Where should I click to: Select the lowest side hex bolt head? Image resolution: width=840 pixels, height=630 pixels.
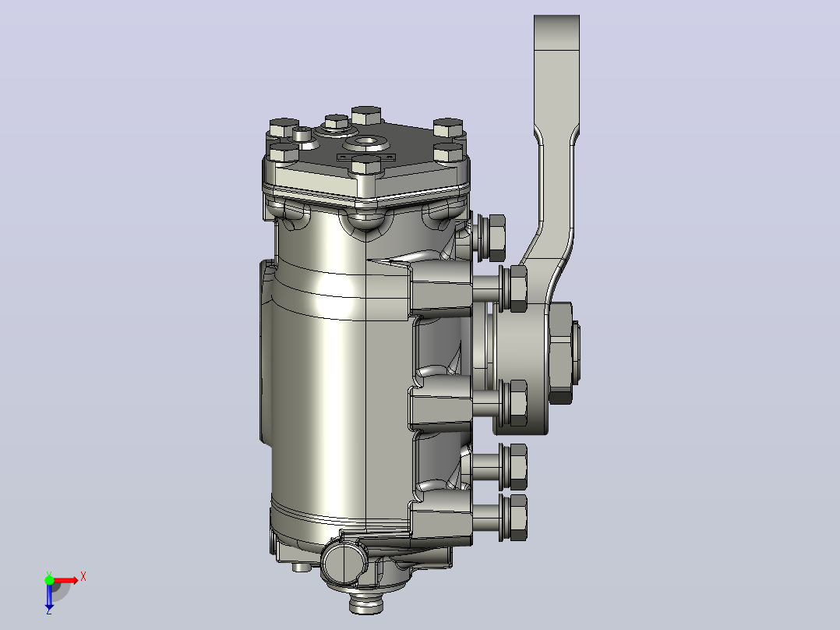click(x=519, y=518)
